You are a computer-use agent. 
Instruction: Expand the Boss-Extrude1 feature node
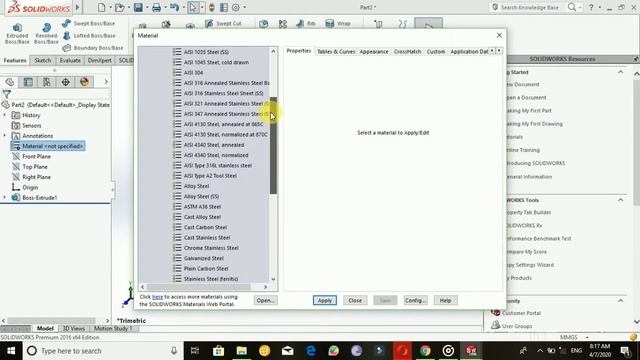(x=5, y=198)
